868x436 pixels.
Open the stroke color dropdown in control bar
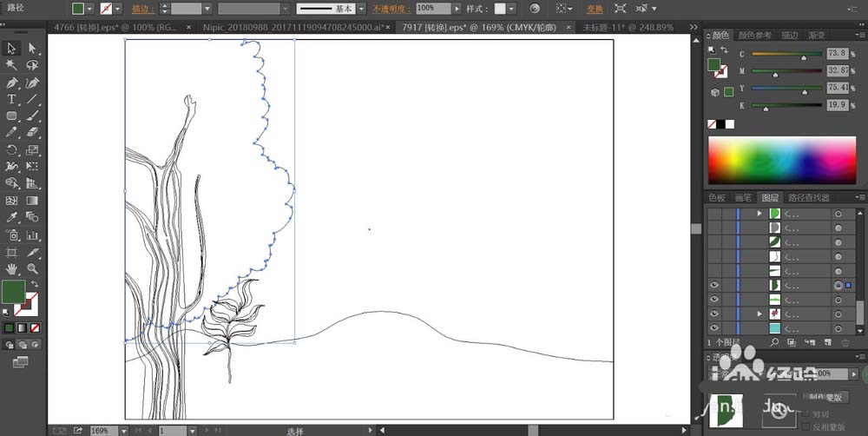[x=117, y=9]
